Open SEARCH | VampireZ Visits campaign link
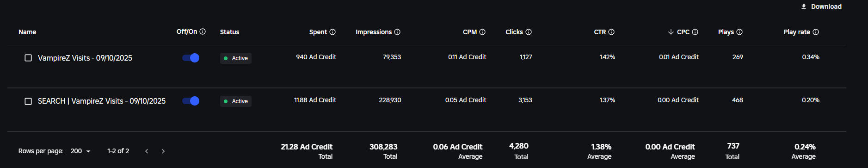 click(x=102, y=101)
